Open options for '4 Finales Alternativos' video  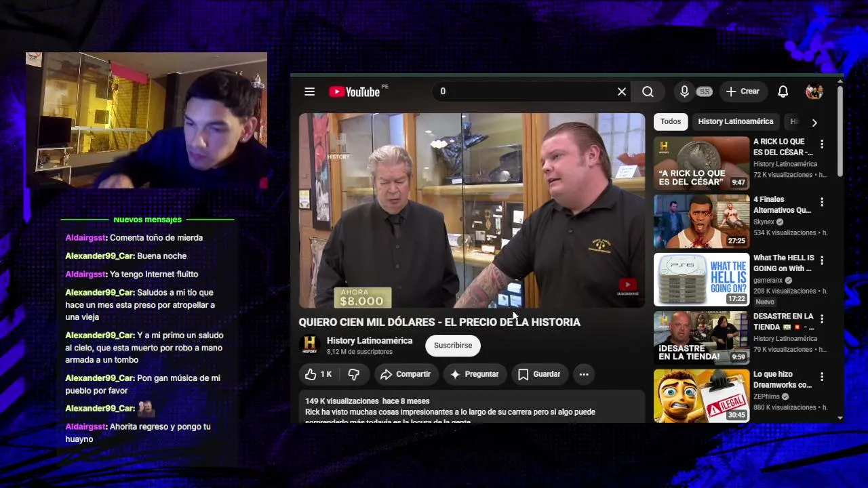pos(822,202)
